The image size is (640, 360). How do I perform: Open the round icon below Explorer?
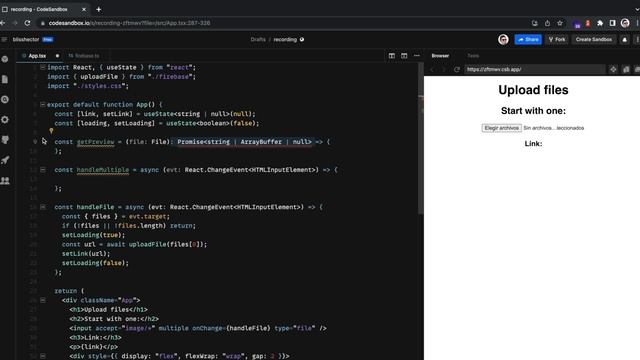point(5,99)
